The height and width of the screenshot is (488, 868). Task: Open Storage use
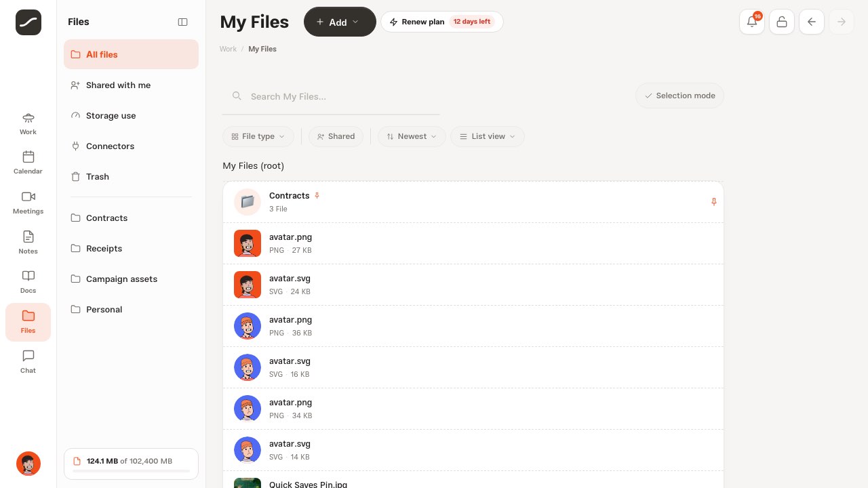[x=131, y=115]
